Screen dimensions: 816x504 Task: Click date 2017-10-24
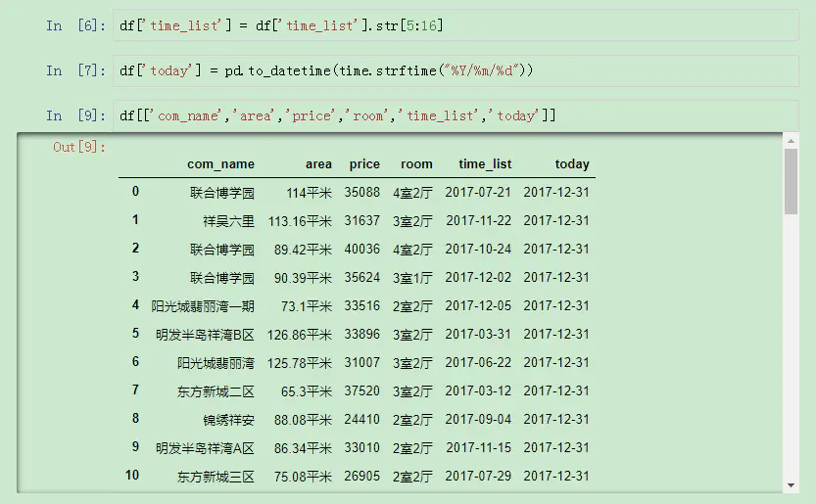tap(478, 249)
